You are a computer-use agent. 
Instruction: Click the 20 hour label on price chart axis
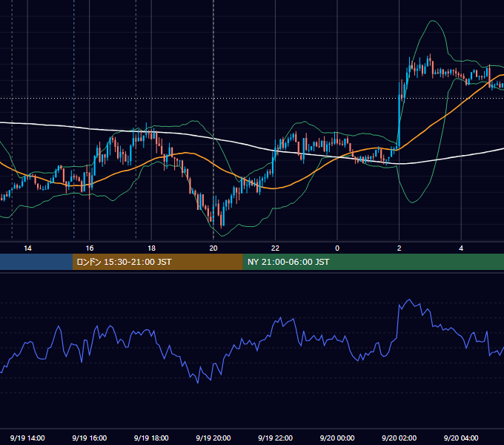point(213,248)
